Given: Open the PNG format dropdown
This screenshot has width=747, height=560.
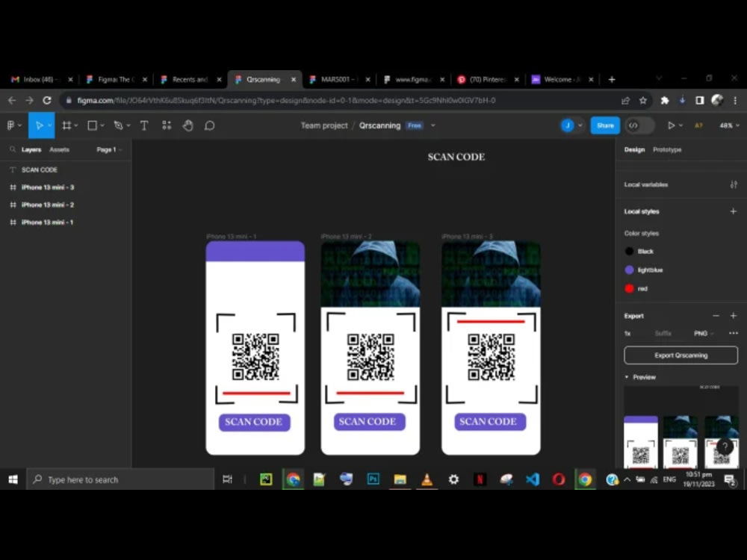Looking at the screenshot, I should (704, 333).
